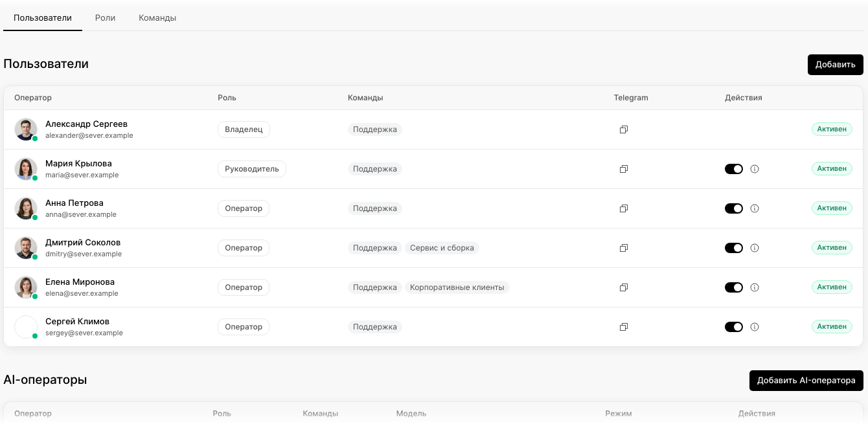Select the Сервис и сборка team tag
The image size is (868, 424).
[442, 248]
